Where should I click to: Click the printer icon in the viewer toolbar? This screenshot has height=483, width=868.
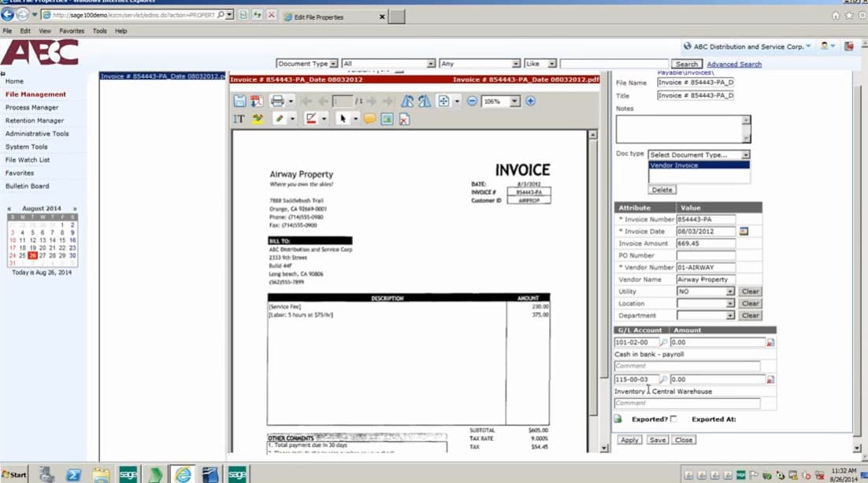[x=276, y=101]
